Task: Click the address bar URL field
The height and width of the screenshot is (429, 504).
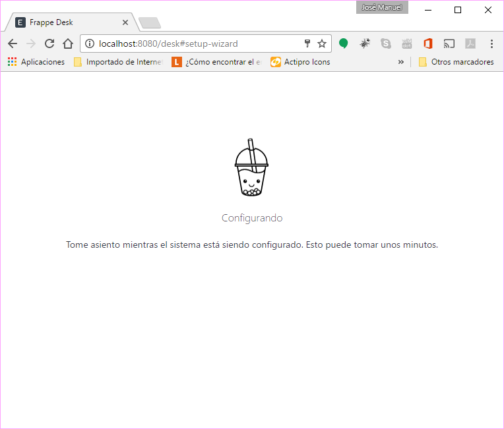Action: point(198,43)
